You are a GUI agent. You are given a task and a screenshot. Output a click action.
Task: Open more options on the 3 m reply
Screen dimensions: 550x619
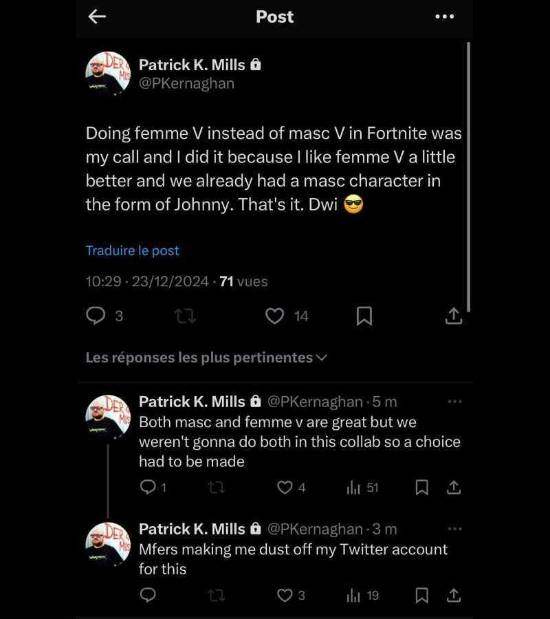tap(455, 529)
